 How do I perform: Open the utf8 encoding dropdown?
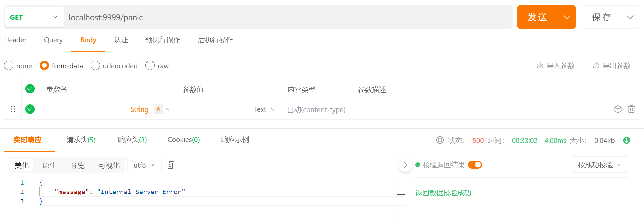(144, 165)
